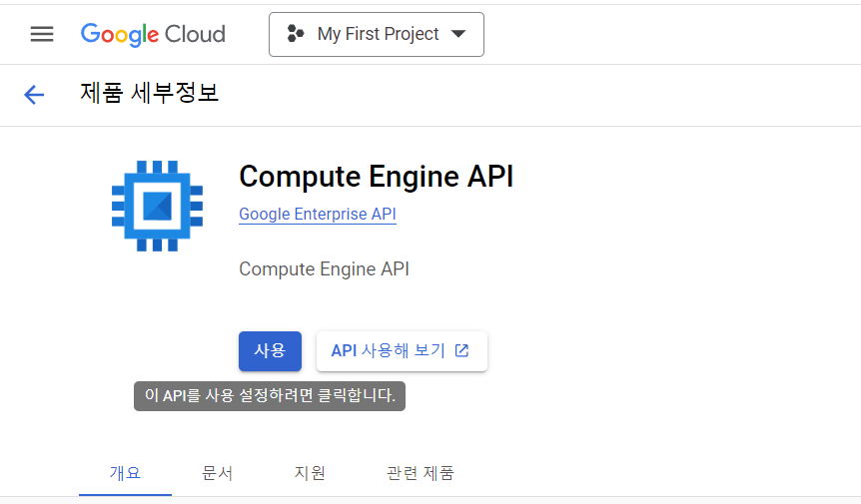861x504 pixels.
Task: Click the Compute Engine API heading
Action: [x=377, y=177]
